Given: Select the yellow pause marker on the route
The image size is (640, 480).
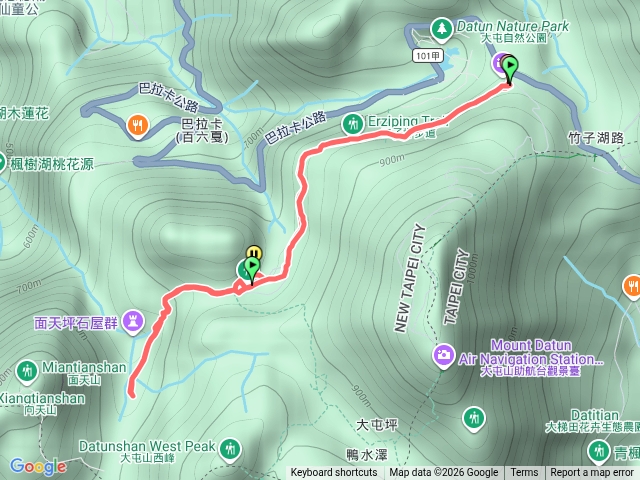Looking at the screenshot, I should point(254,251).
